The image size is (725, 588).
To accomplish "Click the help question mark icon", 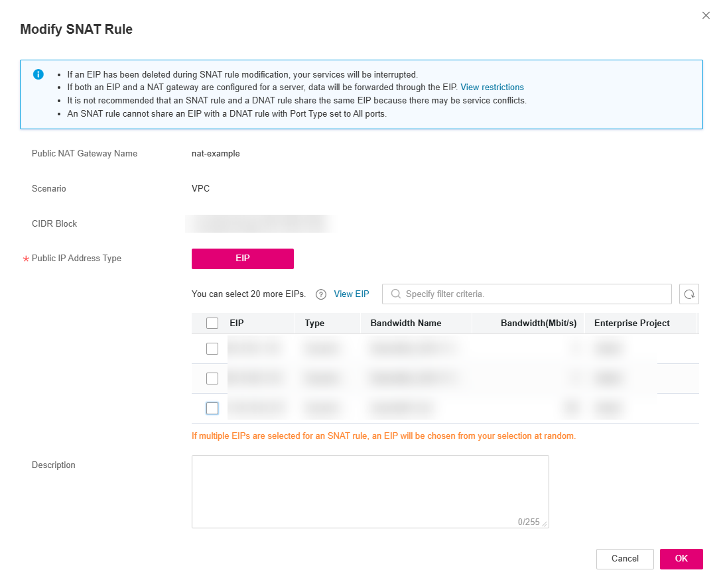I will tap(321, 294).
